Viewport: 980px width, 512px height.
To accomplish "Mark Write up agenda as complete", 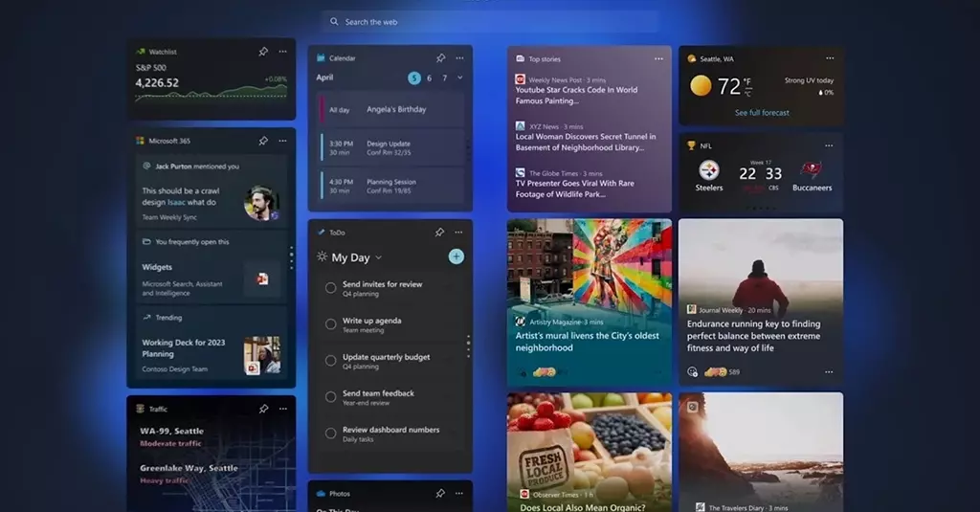I will (x=331, y=324).
